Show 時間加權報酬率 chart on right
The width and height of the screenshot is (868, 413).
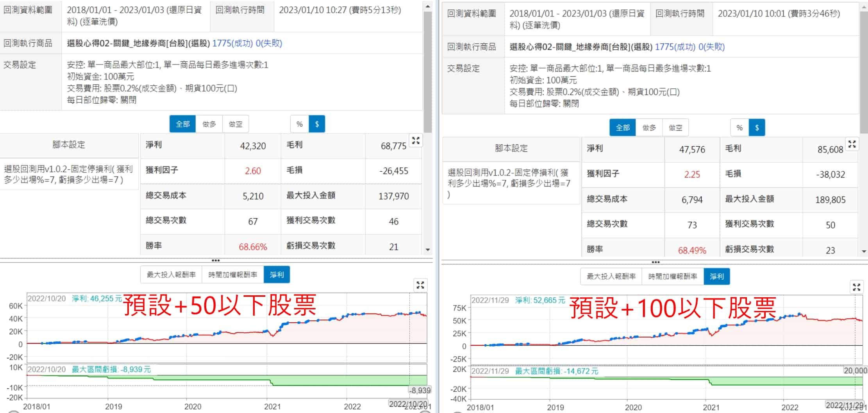pyautogui.click(x=672, y=277)
